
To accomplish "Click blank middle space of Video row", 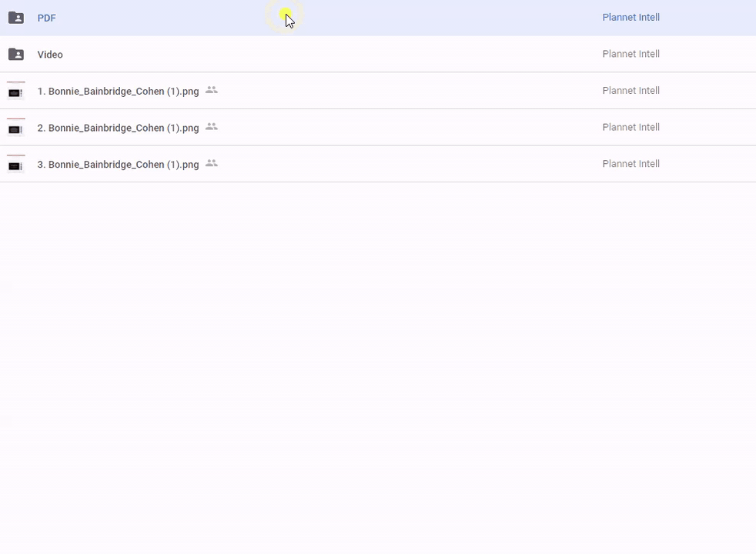I will pyautogui.click(x=346, y=55).
